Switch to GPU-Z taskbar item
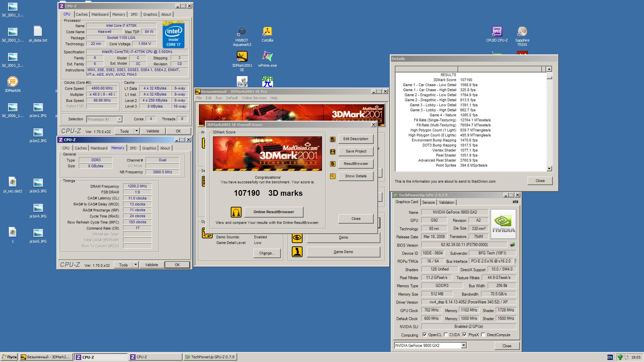 pyautogui.click(x=210, y=357)
